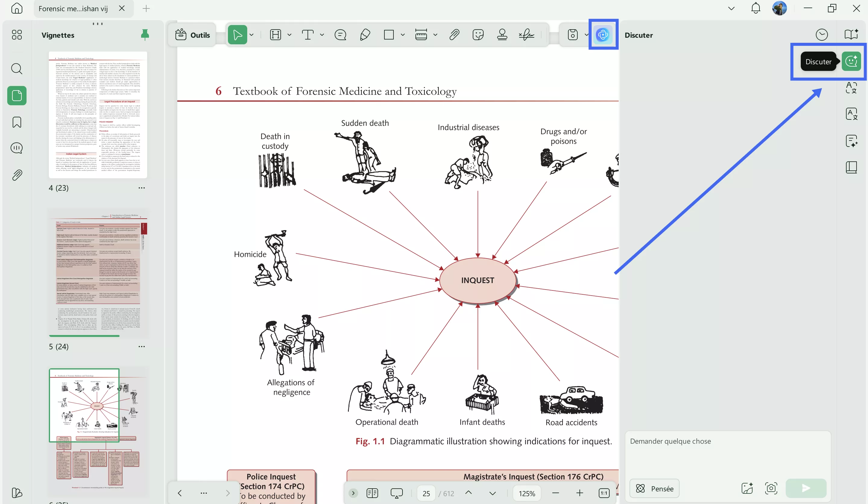Select the highlighter annotation tool
Screen dimensions: 868x504
pos(365,35)
